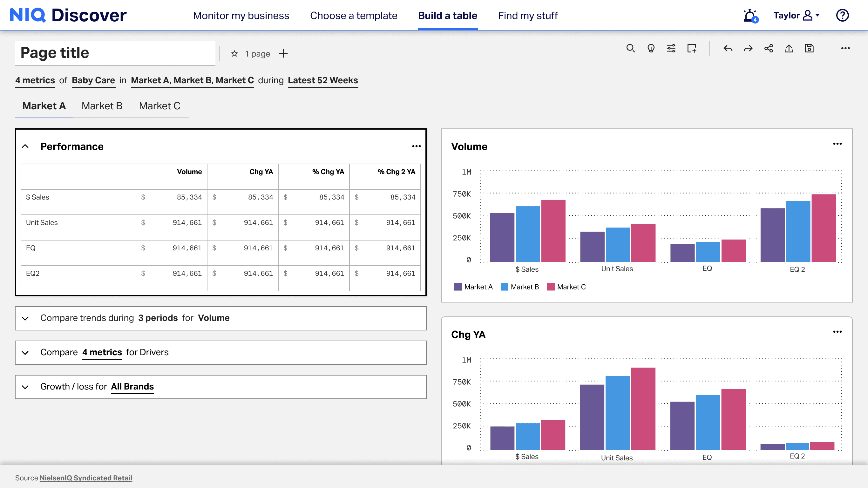This screenshot has width=868, height=488.
Task: Click the share icon in toolbar
Action: click(769, 49)
